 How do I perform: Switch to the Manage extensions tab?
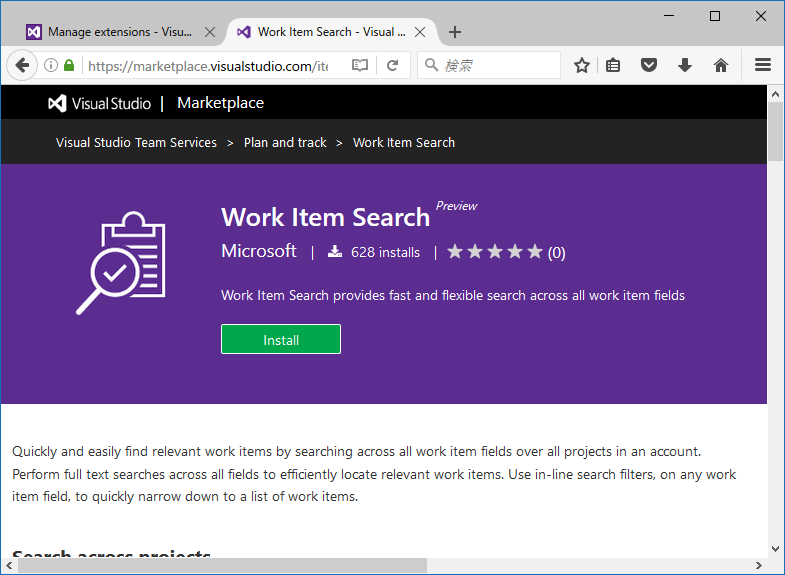pos(120,32)
